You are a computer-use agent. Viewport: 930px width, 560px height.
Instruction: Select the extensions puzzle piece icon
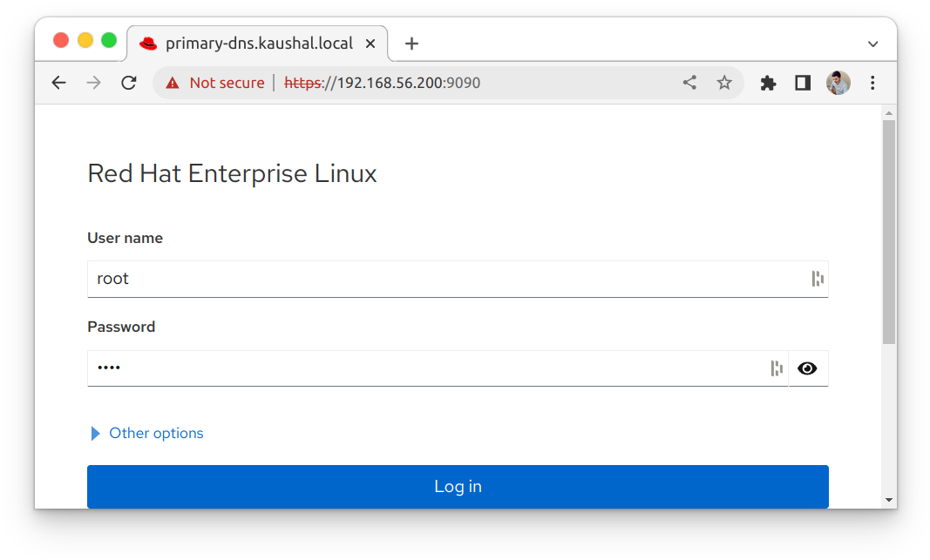768,82
